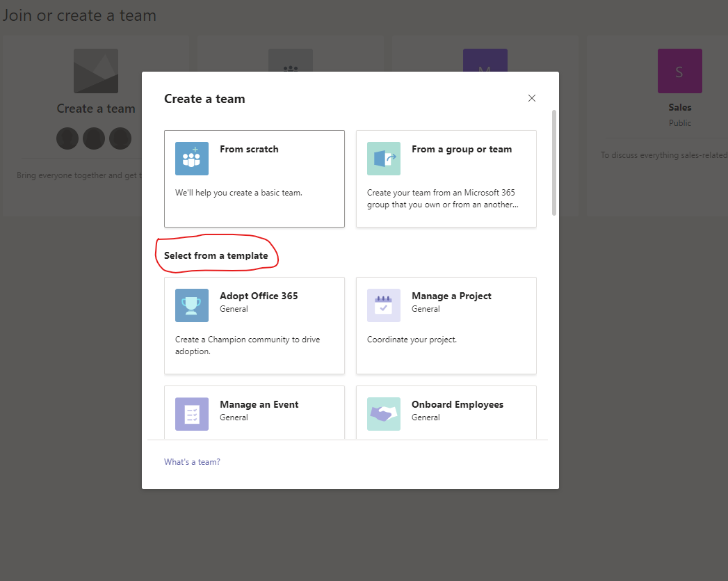Click the Create a team dialog heading
The image size is (728, 581).
click(204, 99)
